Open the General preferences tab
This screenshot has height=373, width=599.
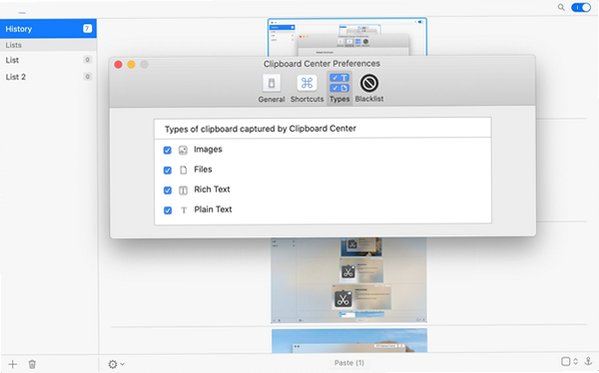click(271, 88)
